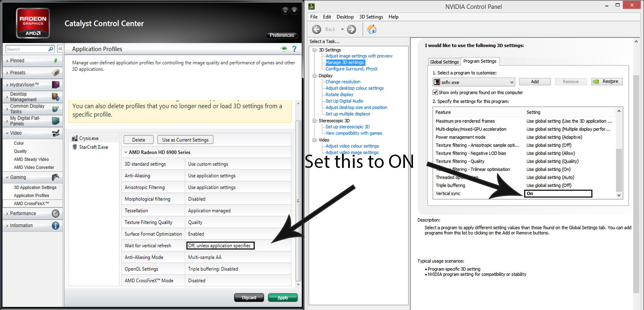Click the gamepad icon on the Gaming row

56,177
